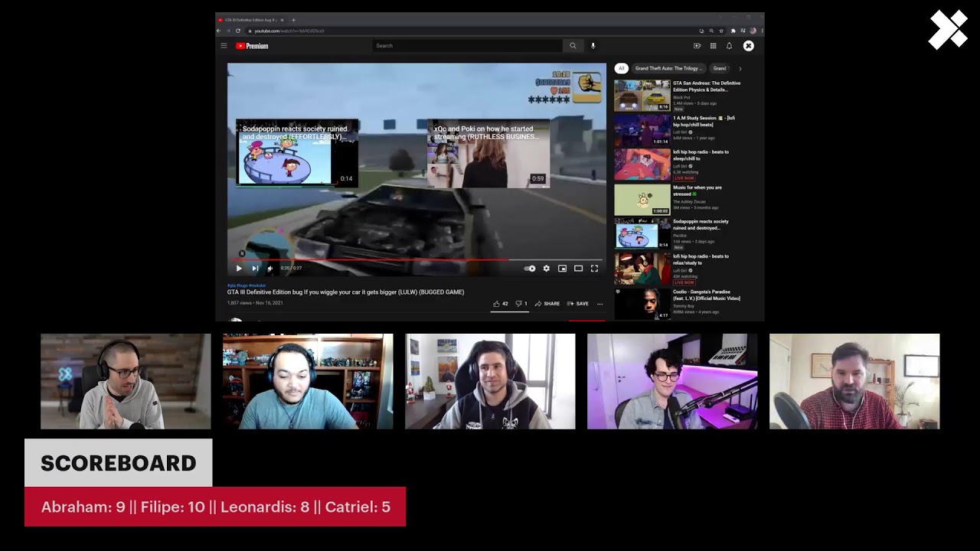Click The Ashley Ziauan channel name
This screenshot has width=980, height=551.
(x=689, y=201)
